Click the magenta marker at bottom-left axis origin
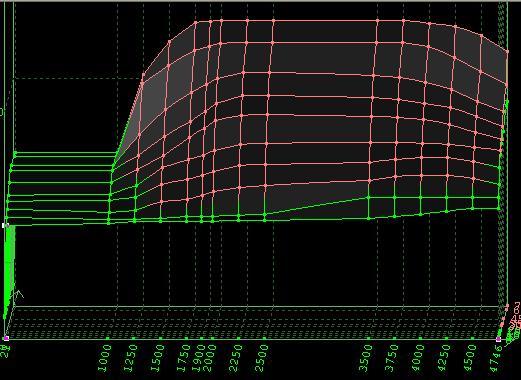Image resolution: width=521 pixels, height=380 pixels. point(6,338)
